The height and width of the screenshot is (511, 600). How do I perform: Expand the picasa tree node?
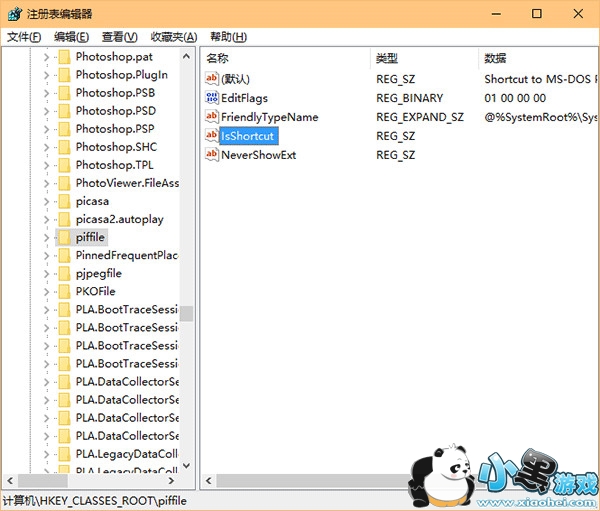click(46, 201)
